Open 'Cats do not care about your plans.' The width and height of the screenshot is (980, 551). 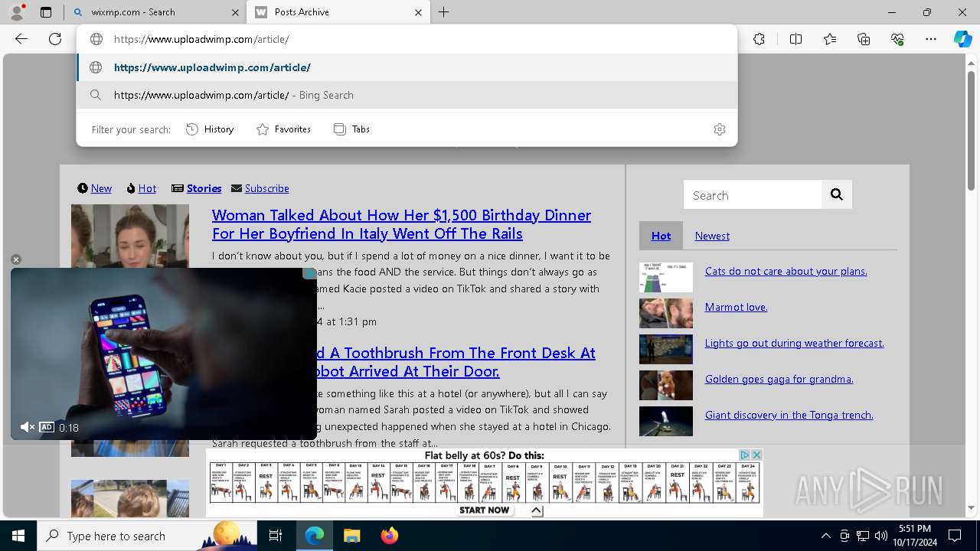(x=786, y=271)
